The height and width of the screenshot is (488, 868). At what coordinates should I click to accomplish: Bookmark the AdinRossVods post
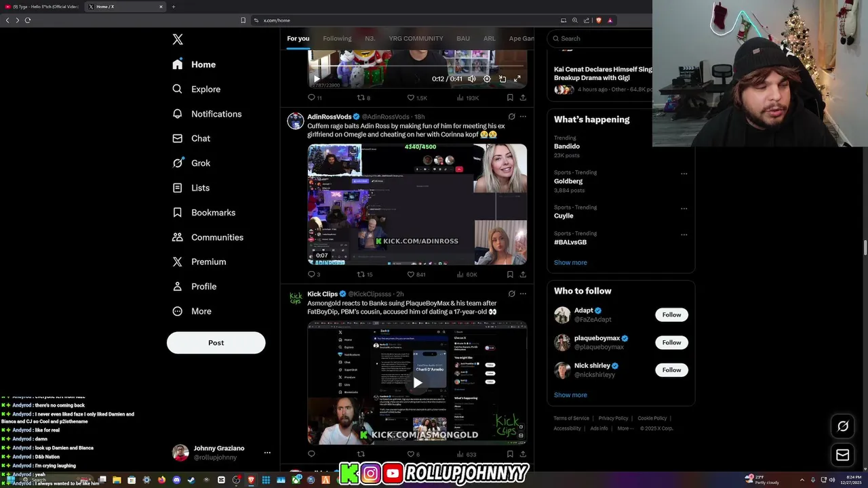(x=510, y=274)
